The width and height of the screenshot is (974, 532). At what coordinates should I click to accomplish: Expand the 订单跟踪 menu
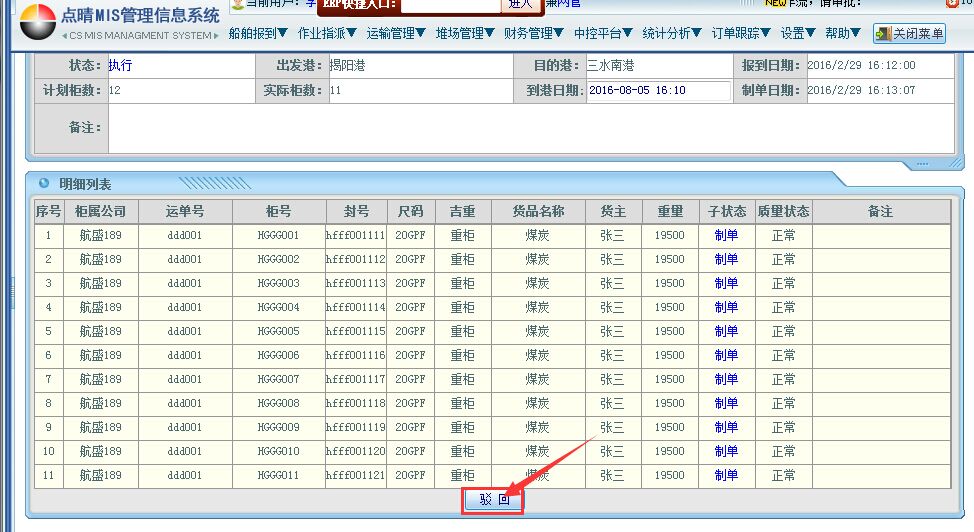click(x=741, y=34)
